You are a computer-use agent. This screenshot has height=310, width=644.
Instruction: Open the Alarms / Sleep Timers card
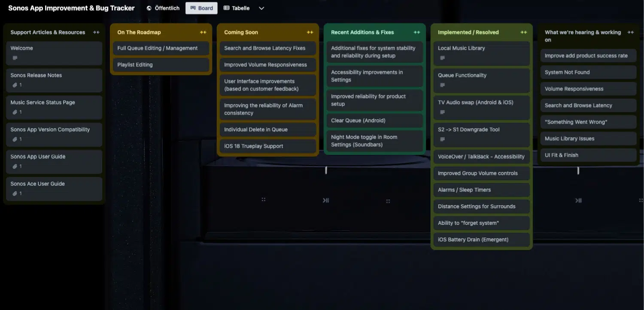tap(482, 190)
